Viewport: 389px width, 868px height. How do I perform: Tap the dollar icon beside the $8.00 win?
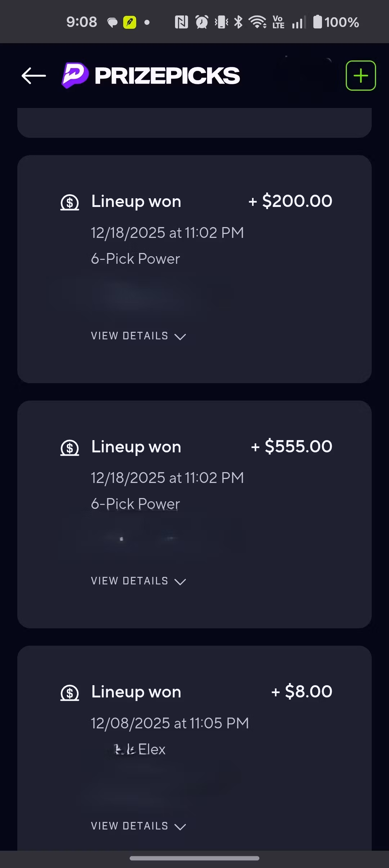tap(70, 693)
